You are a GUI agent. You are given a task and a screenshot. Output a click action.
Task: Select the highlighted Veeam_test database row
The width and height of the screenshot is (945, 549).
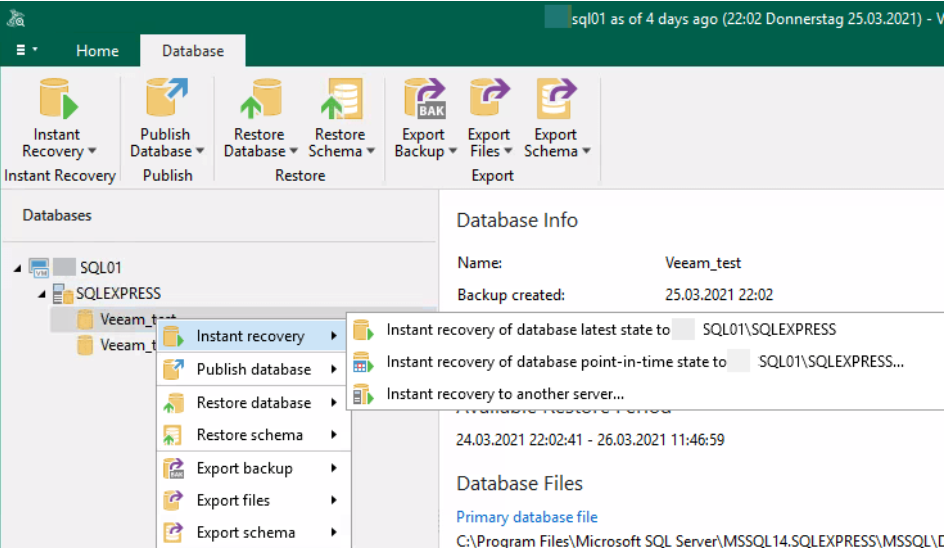(243, 319)
